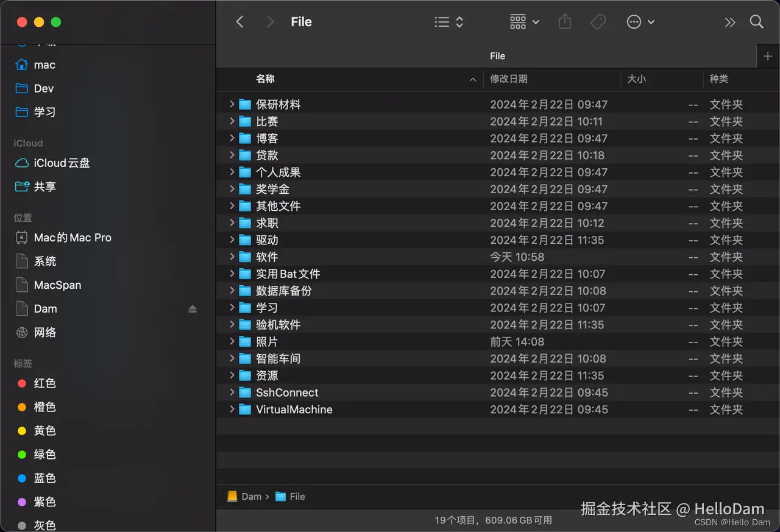The width and height of the screenshot is (780, 532).
Task: Click Dam in the breadcrumb path bar
Action: (x=250, y=496)
